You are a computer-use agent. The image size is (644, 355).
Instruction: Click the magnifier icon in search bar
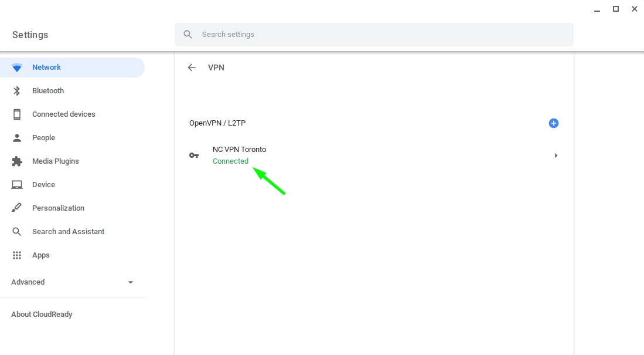[x=188, y=35]
